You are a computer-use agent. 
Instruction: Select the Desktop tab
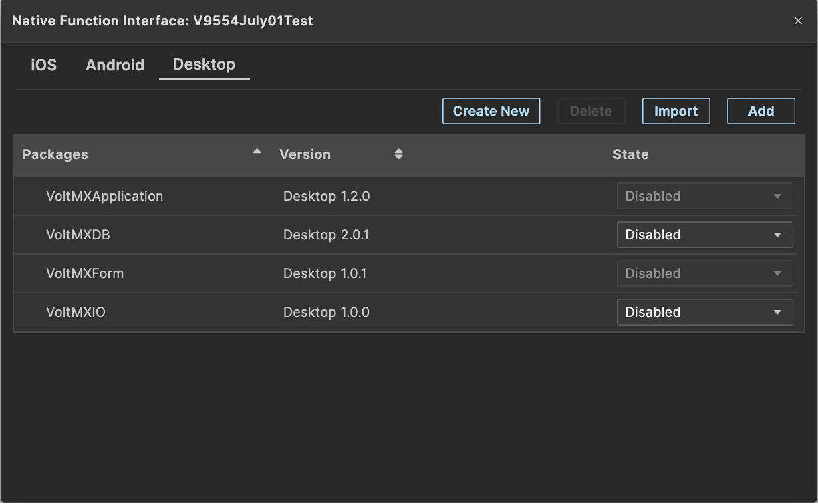tap(204, 65)
